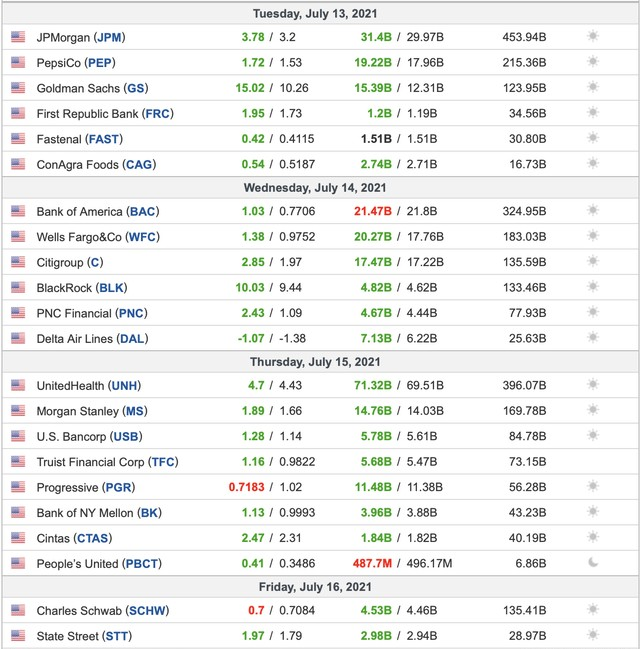Open the BLK ticker link

tap(111, 288)
